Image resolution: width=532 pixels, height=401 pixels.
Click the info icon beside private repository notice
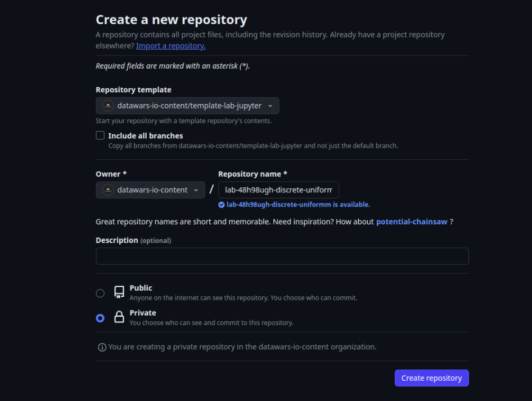coord(102,347)
